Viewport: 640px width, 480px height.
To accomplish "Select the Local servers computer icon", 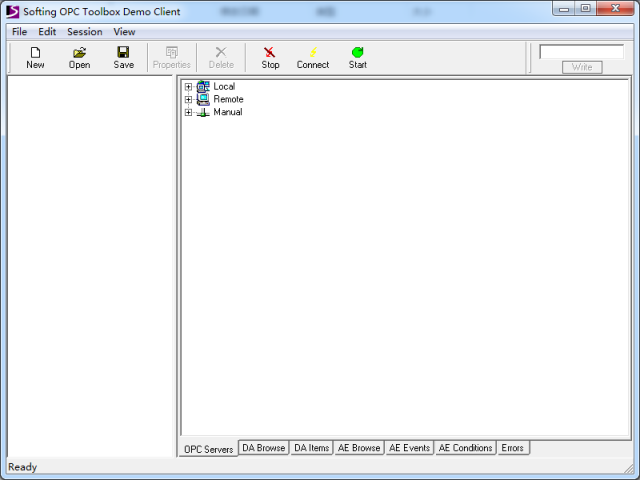I will coord(204,87).
